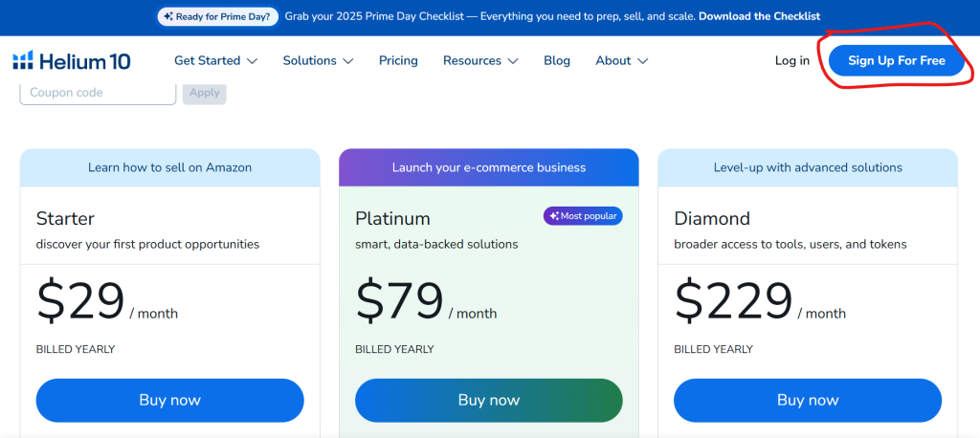The width and height of the screenshot is (980, 438).
Task: Click the Apply coupon button
Action: pyautogui.click(x=204, y=93)
